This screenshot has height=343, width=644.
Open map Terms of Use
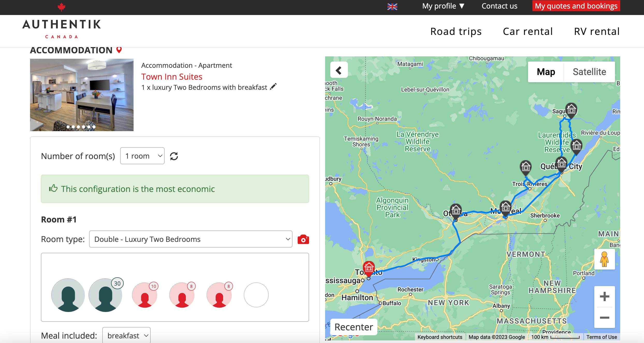coord(602,337)
